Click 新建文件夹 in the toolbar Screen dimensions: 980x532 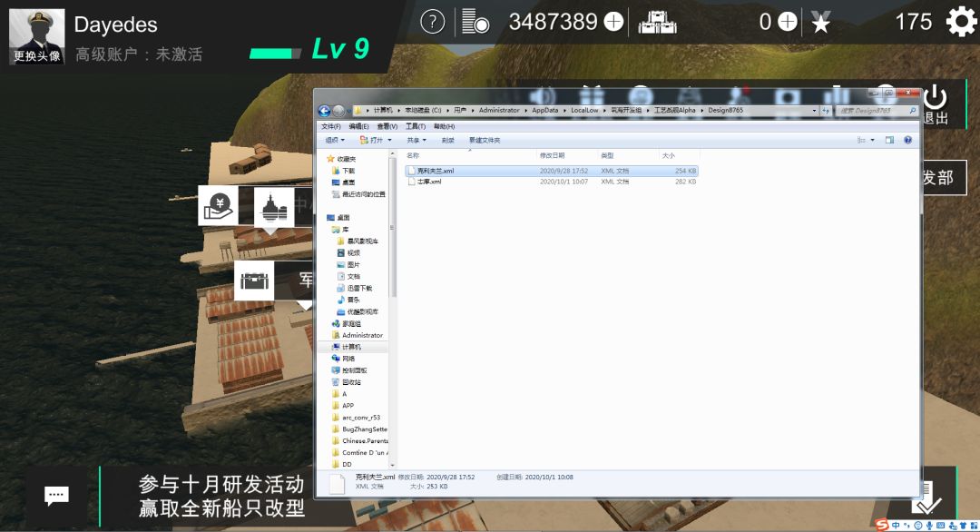click(485, 140)
